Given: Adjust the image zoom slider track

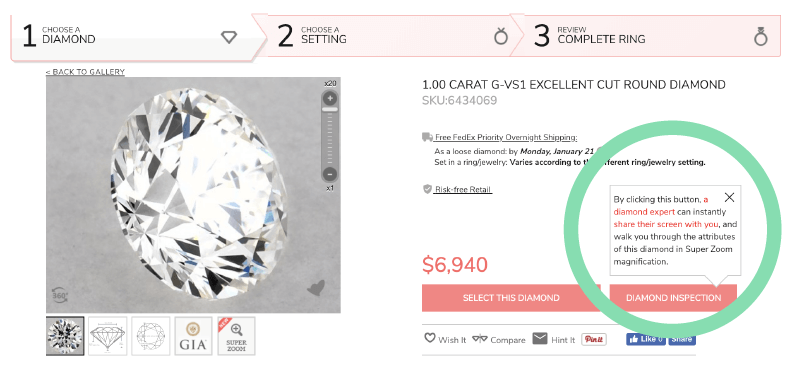Looking at the screenshot, I should [x=330, y=136].
